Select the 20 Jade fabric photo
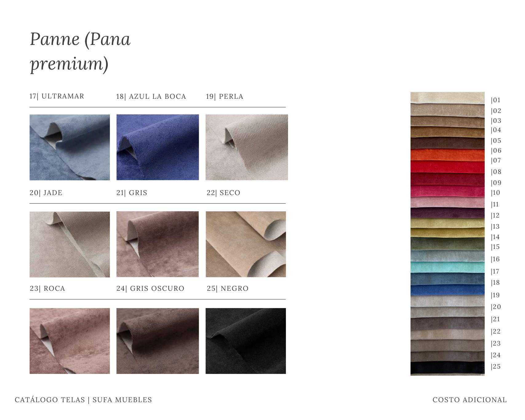The width and height of the screenshot is (525, 420). coord(70,244)
